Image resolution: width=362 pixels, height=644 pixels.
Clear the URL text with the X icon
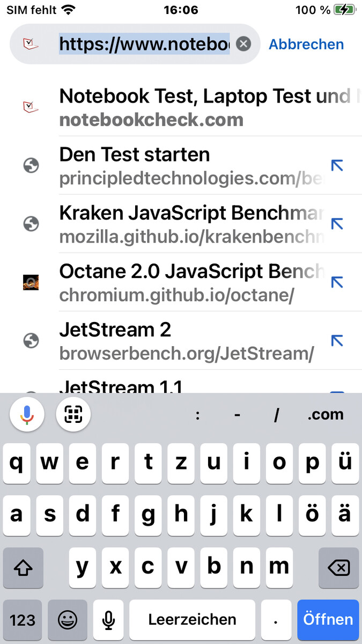tap(243, 44)
